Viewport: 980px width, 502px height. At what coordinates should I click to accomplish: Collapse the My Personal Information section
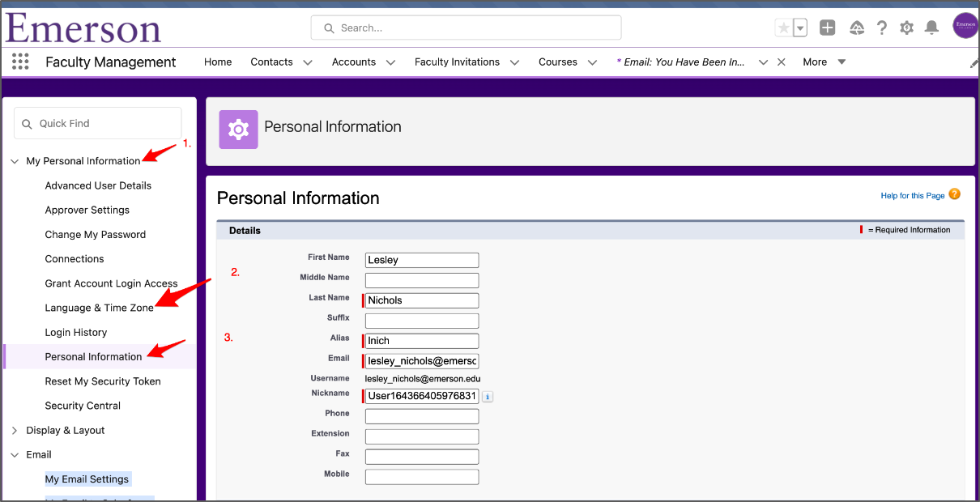pyautogui.click(x=15, y=161)
